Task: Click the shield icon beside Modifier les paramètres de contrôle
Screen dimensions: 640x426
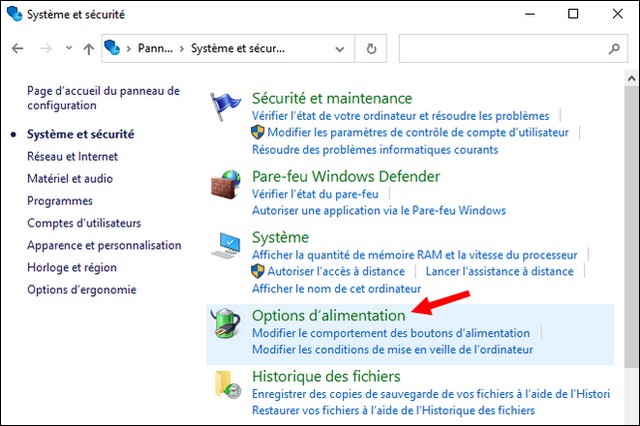Action: [x=258, y=132]
